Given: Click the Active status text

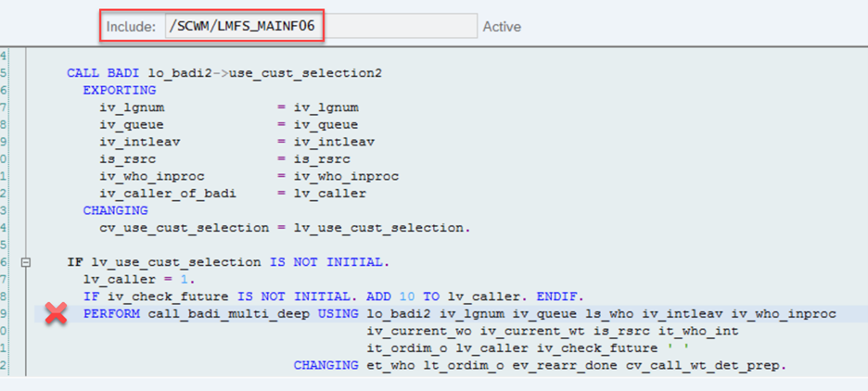Looking at the screenshot, I should click(502, 27).
